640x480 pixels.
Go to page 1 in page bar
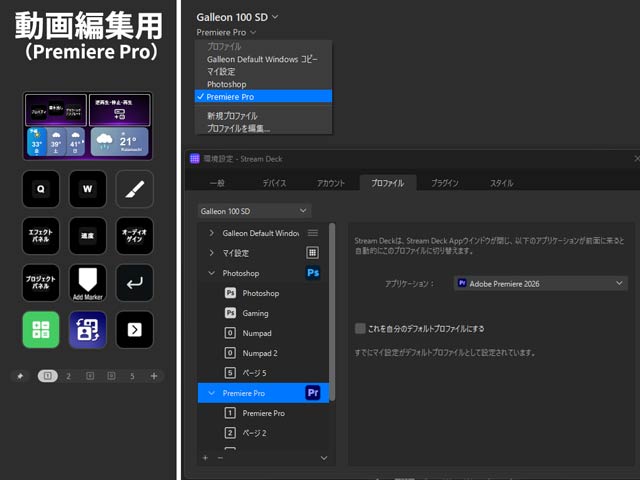(48, 376)
